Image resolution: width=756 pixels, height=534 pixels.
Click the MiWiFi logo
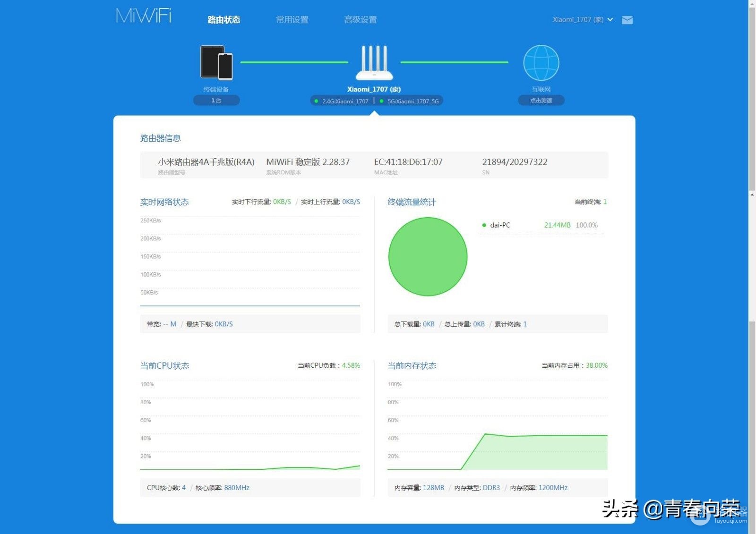[144, 16]
